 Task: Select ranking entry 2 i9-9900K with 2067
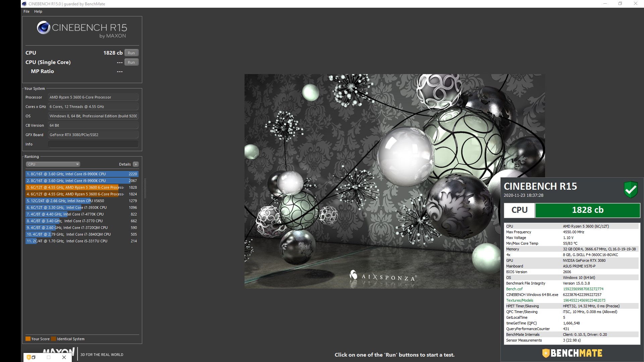82,181
